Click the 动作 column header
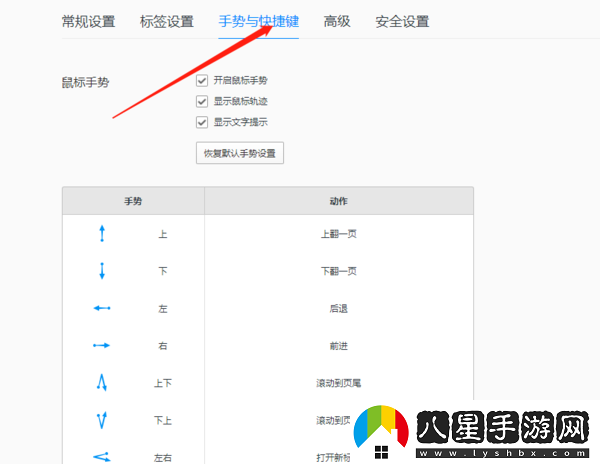Screen dimensions: 600x464 click(339, 201)
